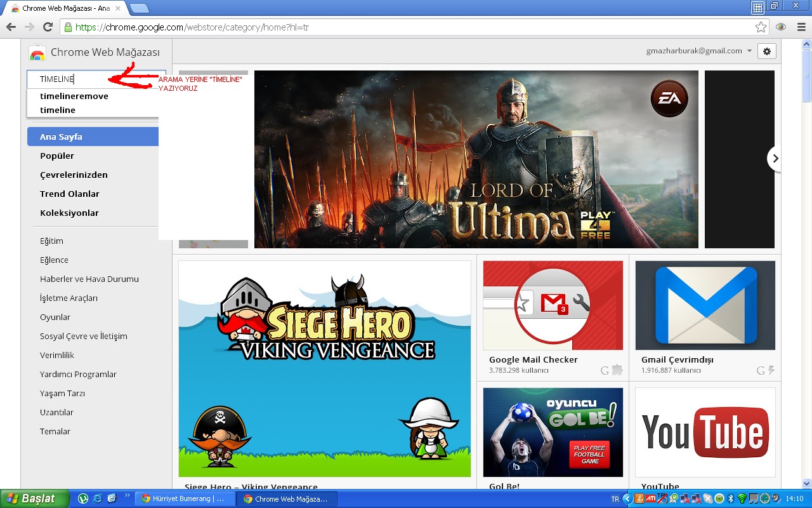
Task: Open the İşletme Araçları category
Action: pos(69,298)
